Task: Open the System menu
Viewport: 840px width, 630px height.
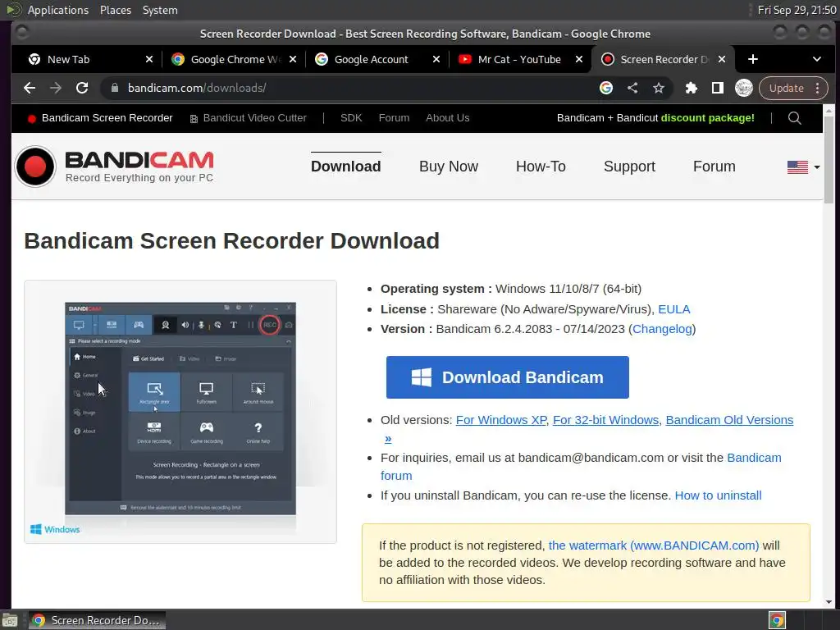Action: point(160,10)
